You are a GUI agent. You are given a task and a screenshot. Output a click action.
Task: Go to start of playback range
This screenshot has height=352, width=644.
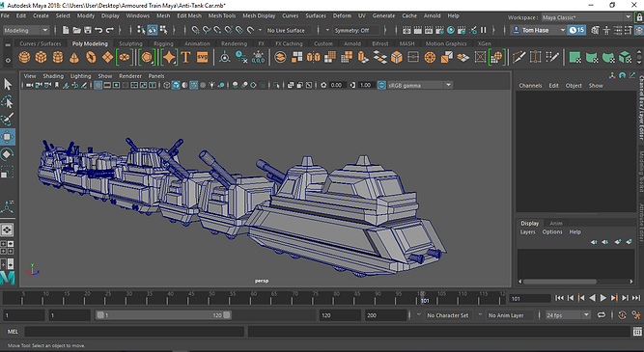pos(559,298)
